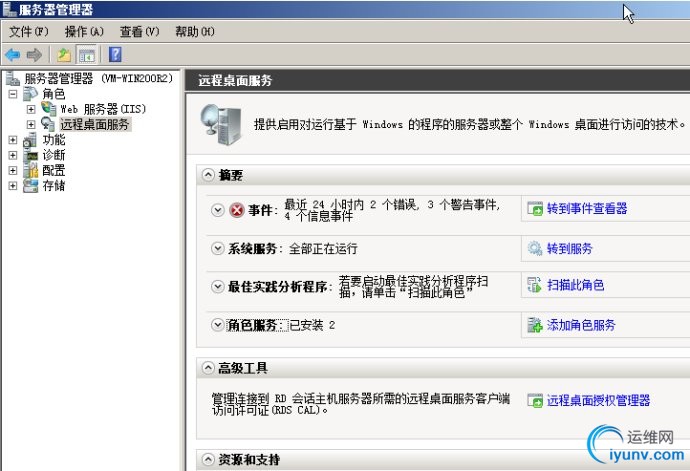Image resolution: width=690 pixels, height=471 pixels.
Task: Expand the 存储 tree node
Action: (13, 186)
